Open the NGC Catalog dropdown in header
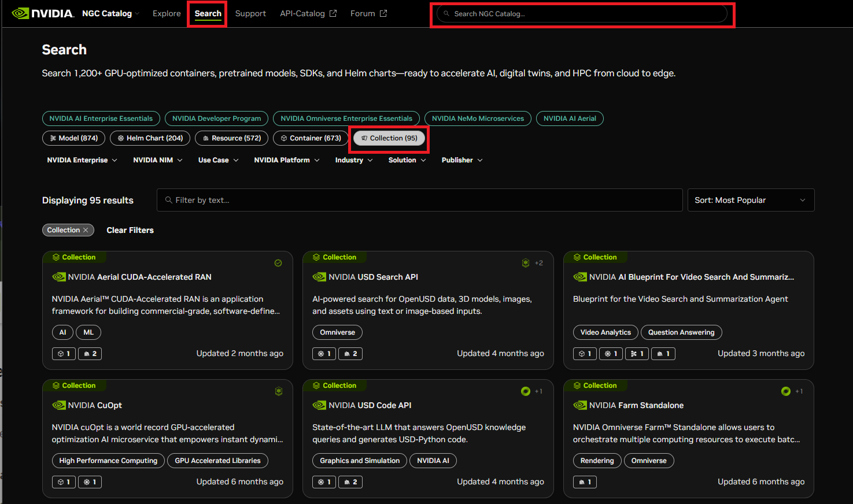 click(110, 13)
